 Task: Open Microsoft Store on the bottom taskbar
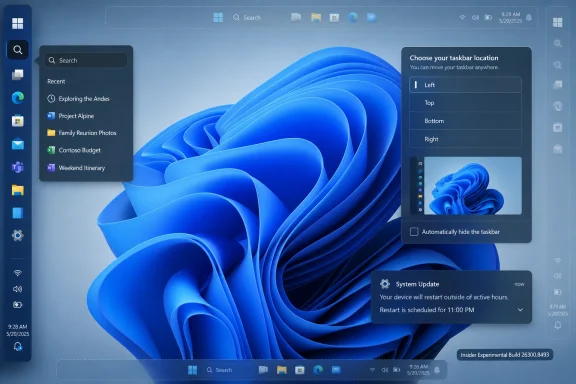coord(300,370)
